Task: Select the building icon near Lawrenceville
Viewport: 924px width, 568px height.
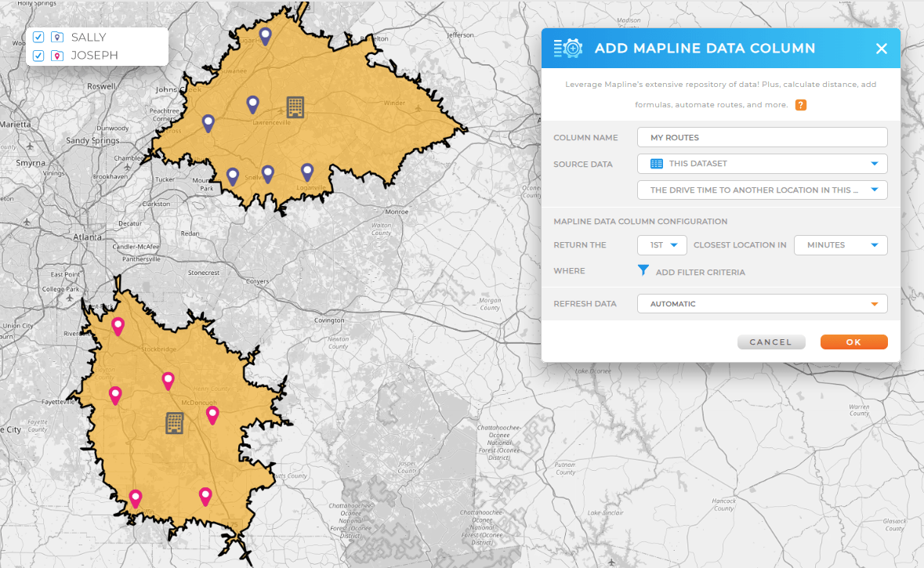Action: click(x=295, y=107)
